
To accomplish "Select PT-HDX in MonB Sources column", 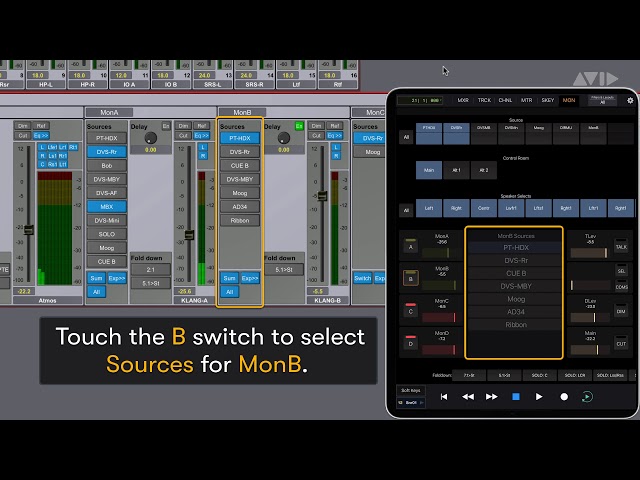I will 240,138.
